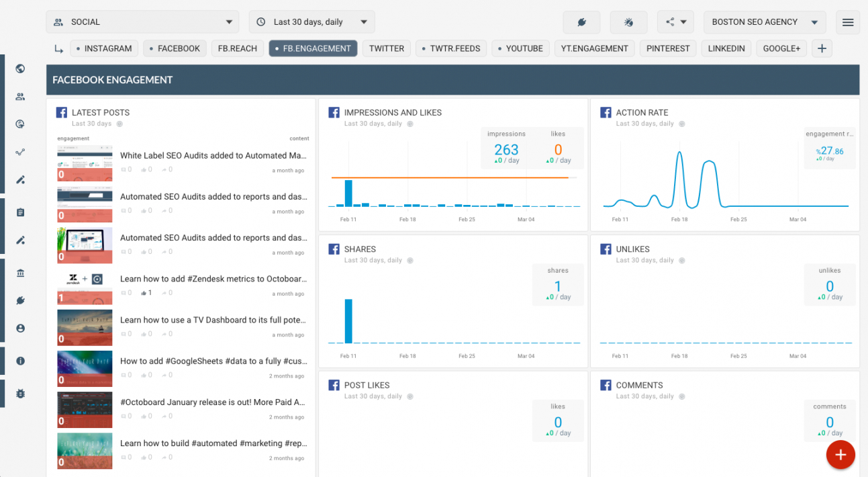Open post Learn how to build #automated #marketing
This screenshot has height=477, width=868.
pos(213,443)
